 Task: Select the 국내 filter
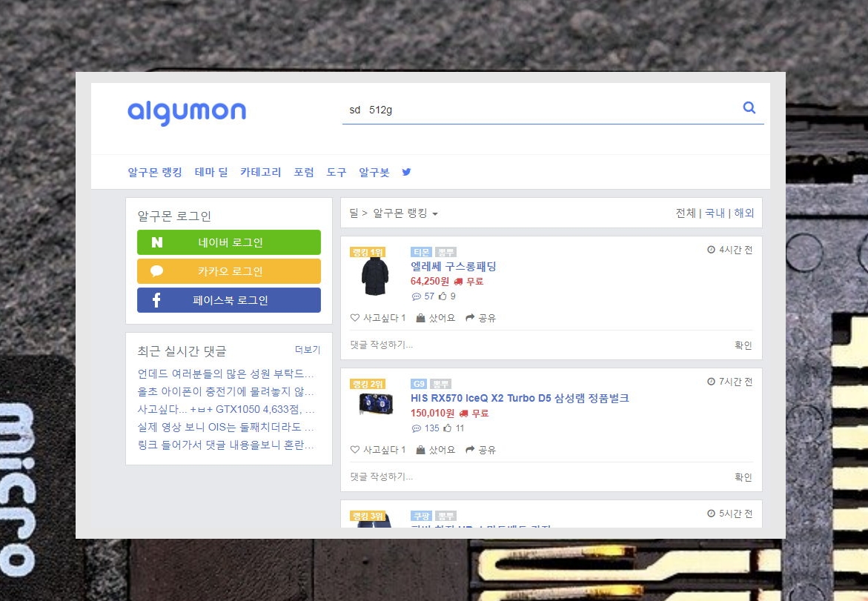[715, 213]
